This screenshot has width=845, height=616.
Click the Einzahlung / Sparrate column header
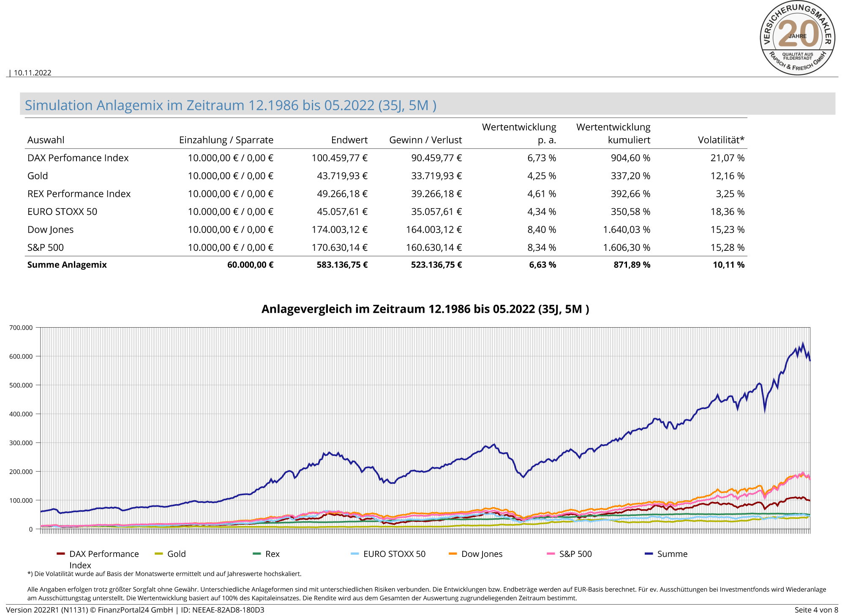click(x=226, y=140)
